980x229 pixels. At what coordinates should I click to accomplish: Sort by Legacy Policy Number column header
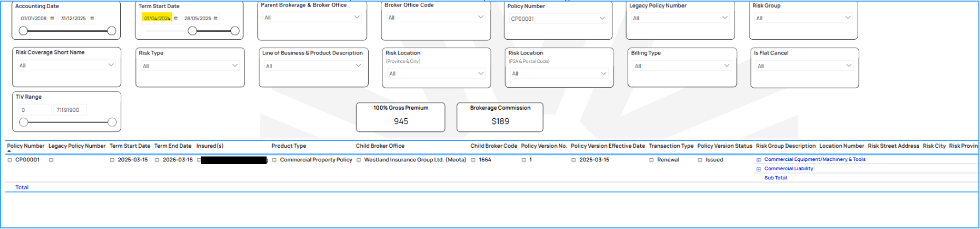point(77,146)
